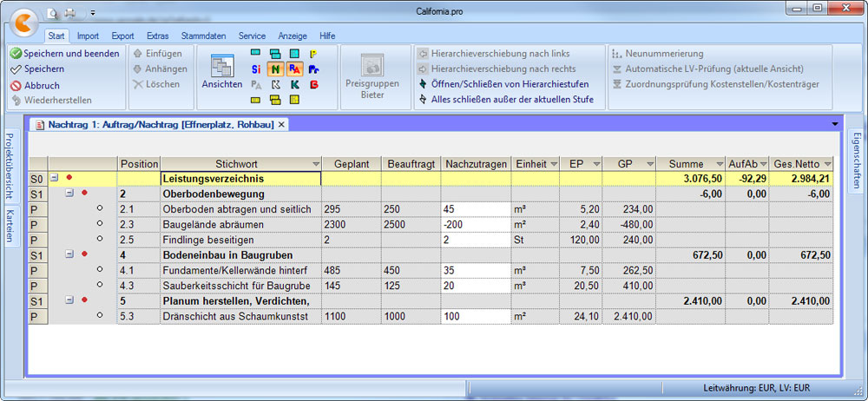Click the teal K icon
868x401 pixels.
pyautogui.click(x=294, y=84)
